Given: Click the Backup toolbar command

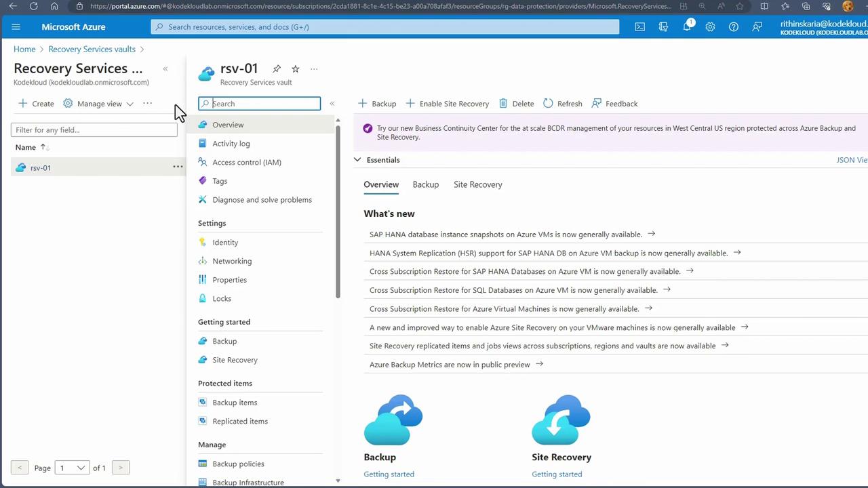Looking at the screenshot, I should [x=377, y=104].
